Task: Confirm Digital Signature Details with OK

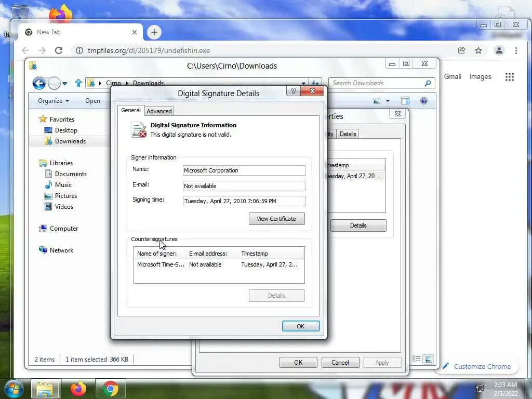Action: (x=301, y=326)
